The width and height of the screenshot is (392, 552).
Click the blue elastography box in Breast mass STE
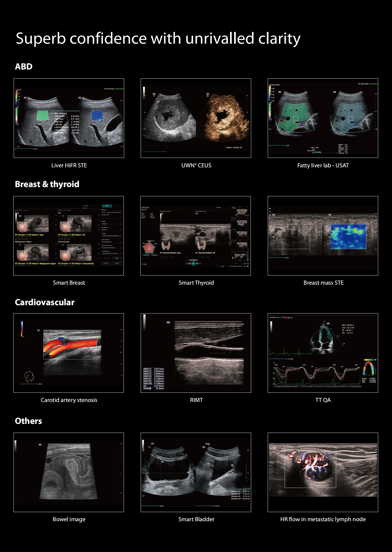coord(348,237)
